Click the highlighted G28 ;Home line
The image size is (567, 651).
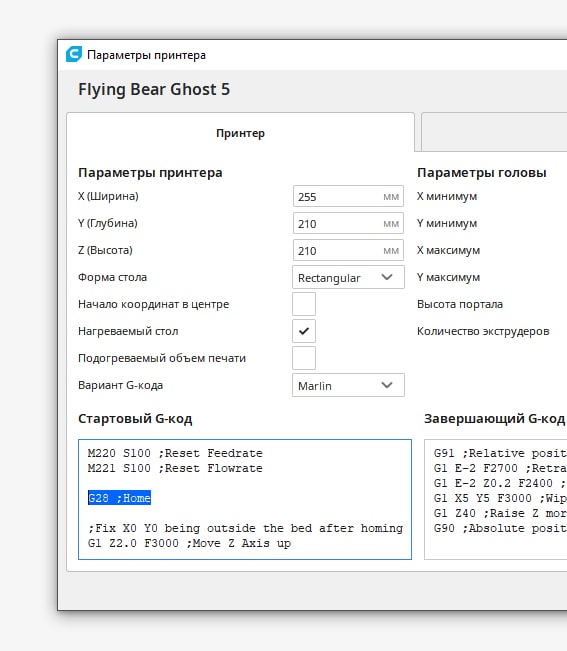119,498
